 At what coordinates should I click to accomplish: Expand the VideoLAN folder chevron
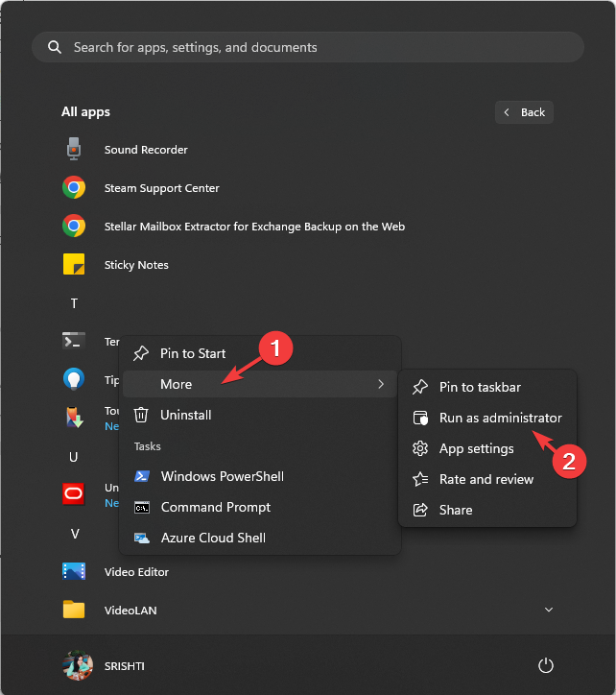click(549, 610)
